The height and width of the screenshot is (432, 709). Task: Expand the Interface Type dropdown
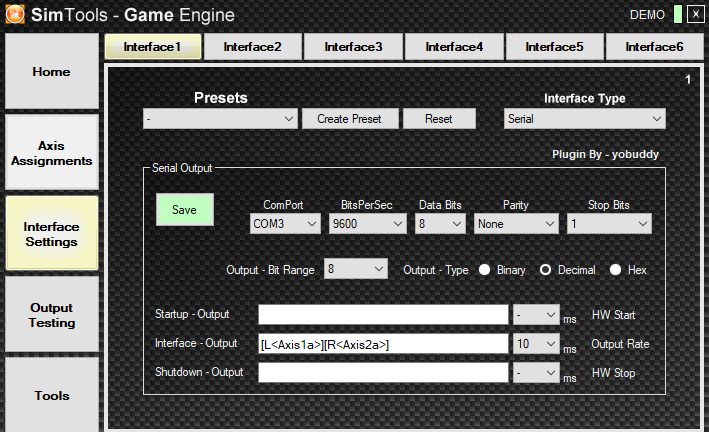coord(584,119)
